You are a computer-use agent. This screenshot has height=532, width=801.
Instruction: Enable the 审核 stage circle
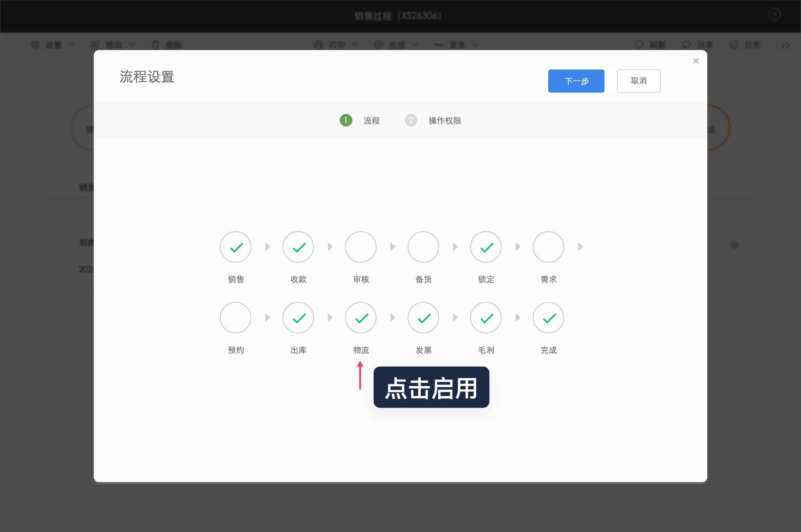(x=360, y=247)
